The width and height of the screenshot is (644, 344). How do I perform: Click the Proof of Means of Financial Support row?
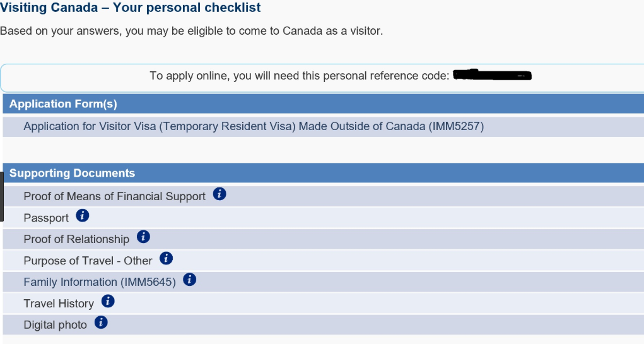323,196
